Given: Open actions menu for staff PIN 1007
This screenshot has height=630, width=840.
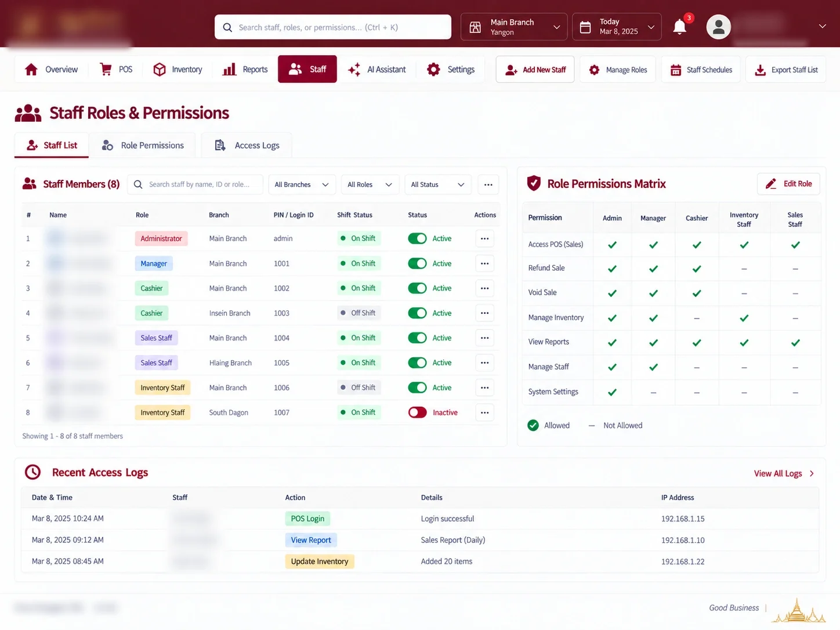Looking at the screenshot, I should 484,412.
